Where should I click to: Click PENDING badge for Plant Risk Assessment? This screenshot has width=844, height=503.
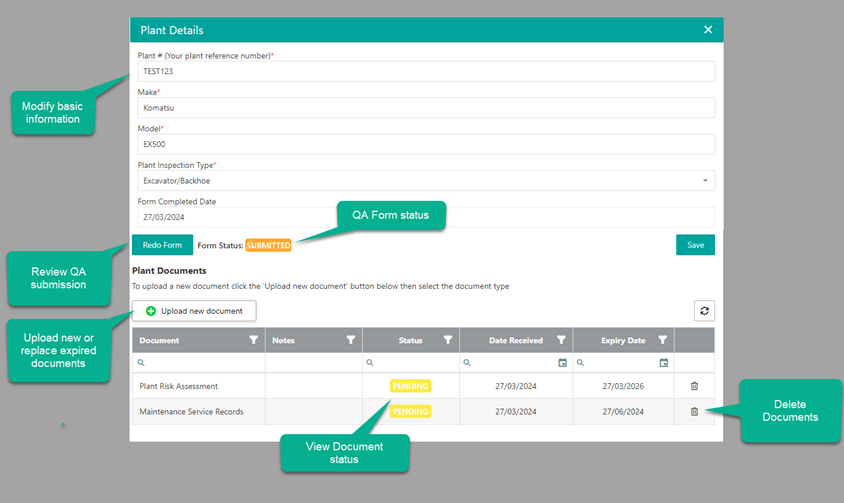click(x=410, y=386)
